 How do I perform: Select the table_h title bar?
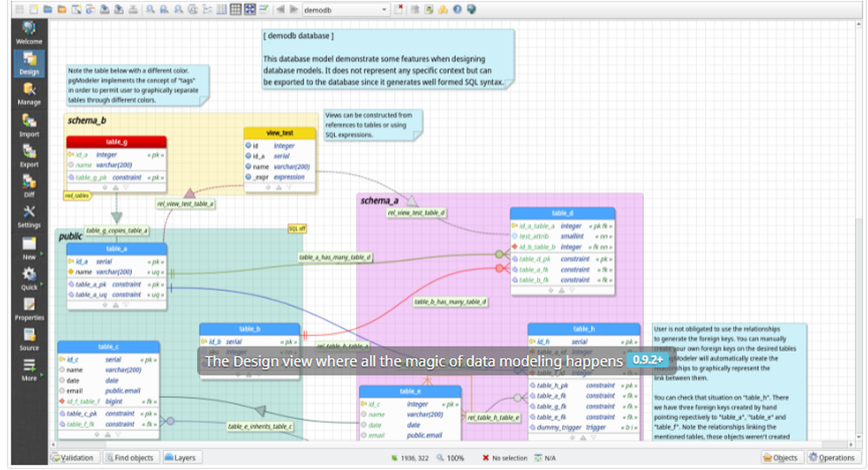[x=583, y=329]
